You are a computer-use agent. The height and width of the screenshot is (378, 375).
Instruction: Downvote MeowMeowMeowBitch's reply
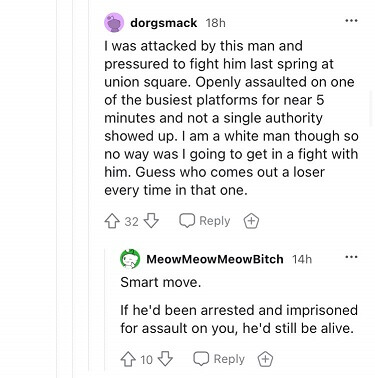(165, 359)
